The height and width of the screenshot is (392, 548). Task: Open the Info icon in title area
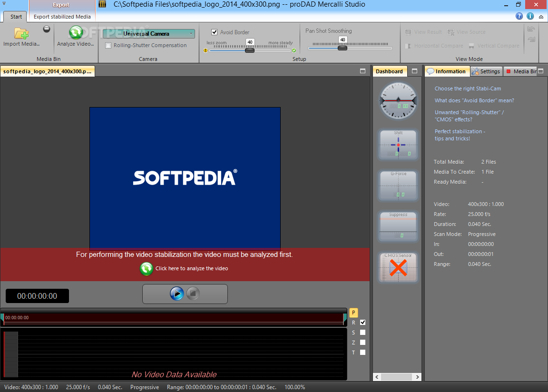(x=530, y=16)
